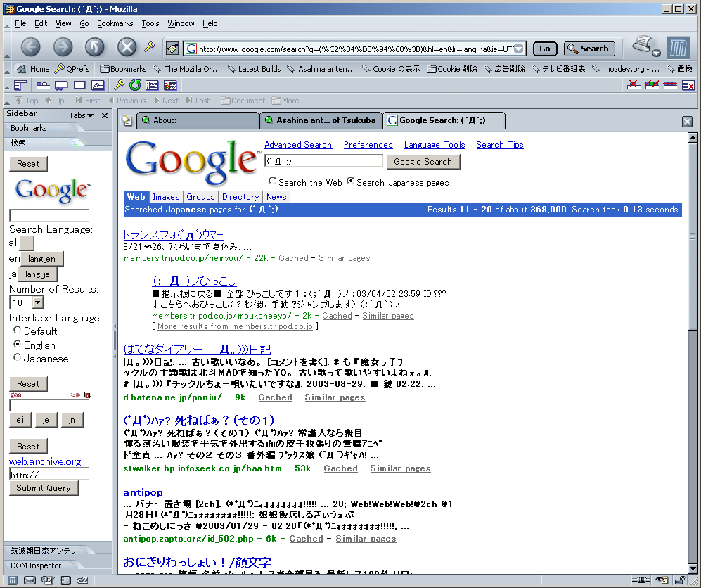The height and width of the screenshot is (588, 701).
Task: Click the Back navigation arrow
Action: pos(31,47)
